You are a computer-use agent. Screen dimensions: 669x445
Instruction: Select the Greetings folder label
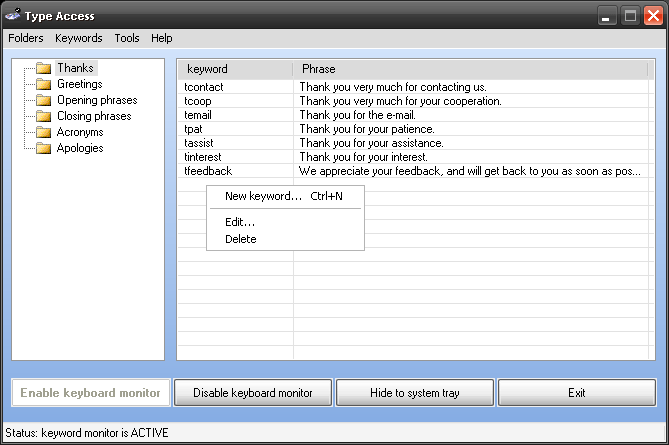[x=80, y=84]
